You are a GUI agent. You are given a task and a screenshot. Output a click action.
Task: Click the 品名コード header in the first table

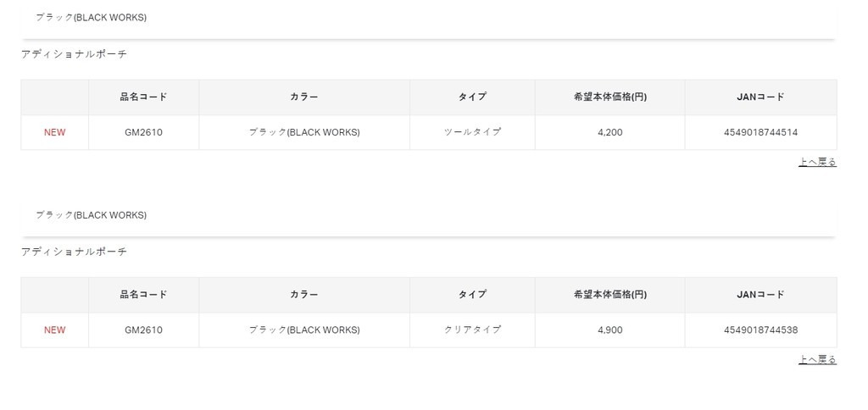(143, 97)
